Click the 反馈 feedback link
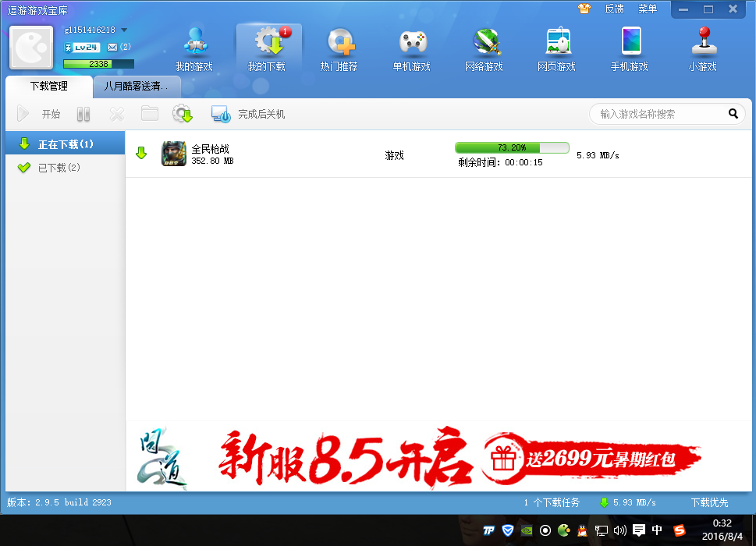 (614, 9)
